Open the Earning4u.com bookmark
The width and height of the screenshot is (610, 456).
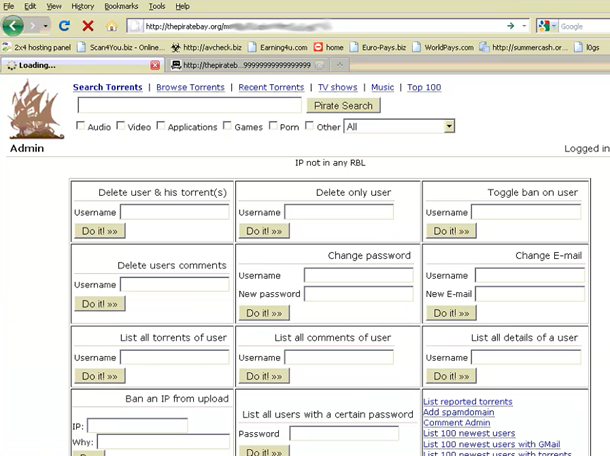pos(277,47)
